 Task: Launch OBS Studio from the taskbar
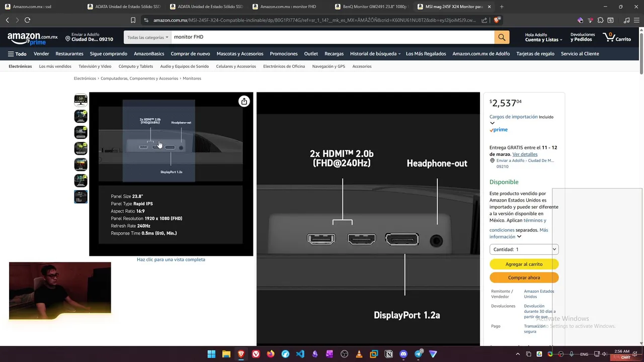coord(344,354)
